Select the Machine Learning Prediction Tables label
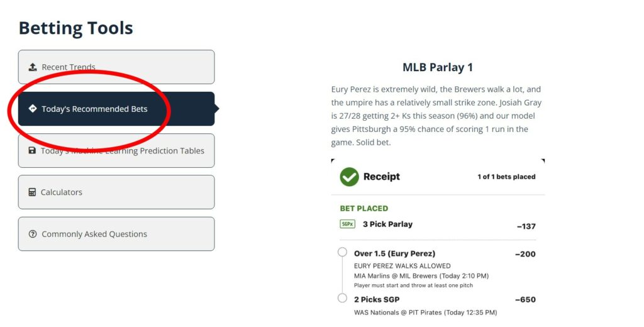The height and width of the screenshot is (327, 644). (123, 151)
